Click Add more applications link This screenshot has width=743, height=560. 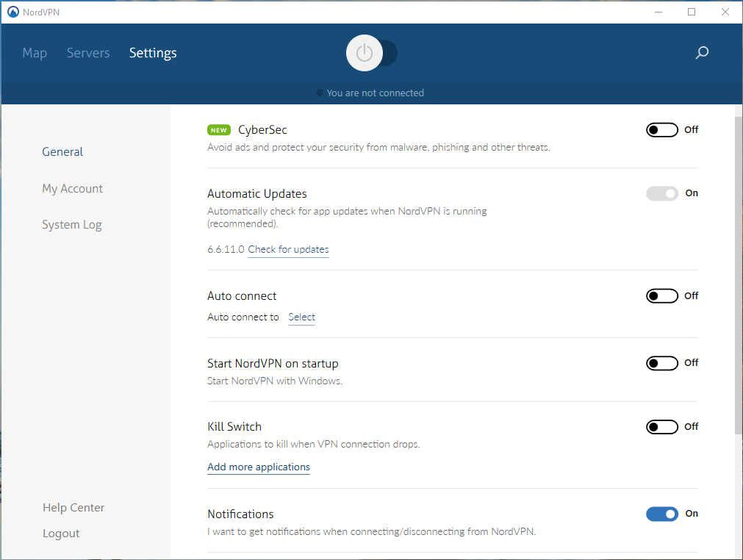point(259,467)
